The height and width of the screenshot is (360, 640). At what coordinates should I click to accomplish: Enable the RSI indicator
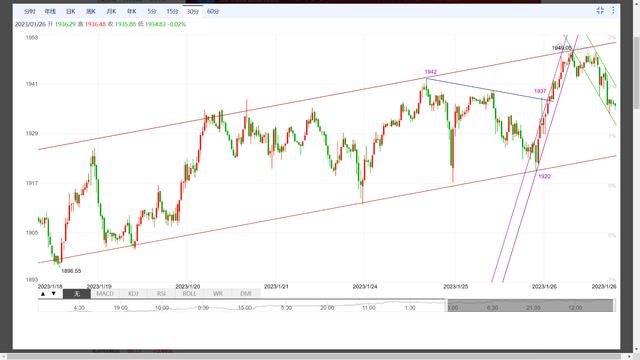click(161, 293)
